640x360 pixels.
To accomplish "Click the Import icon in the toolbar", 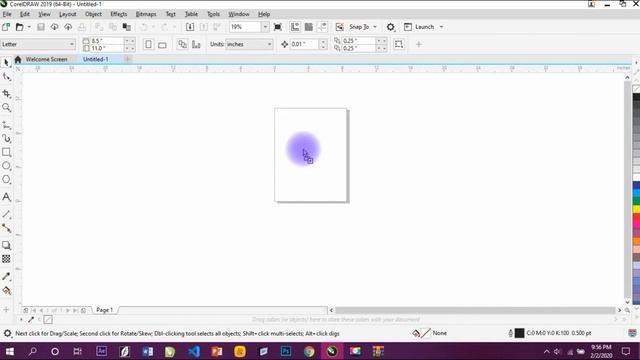I will 190,27.
